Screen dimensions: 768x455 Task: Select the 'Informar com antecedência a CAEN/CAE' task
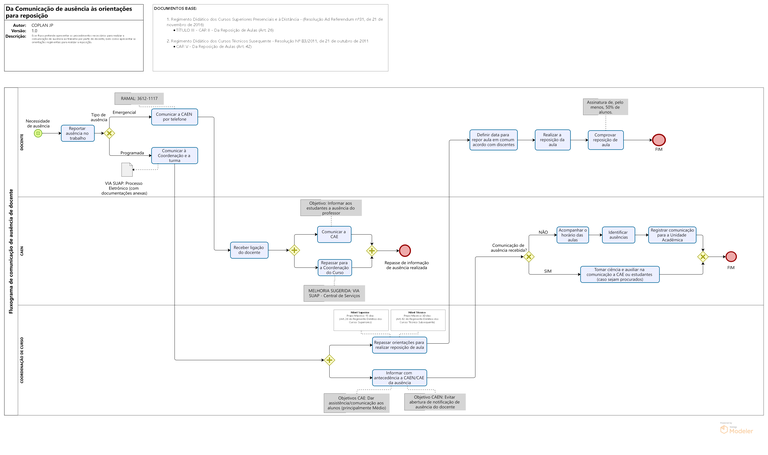(398, 378)
